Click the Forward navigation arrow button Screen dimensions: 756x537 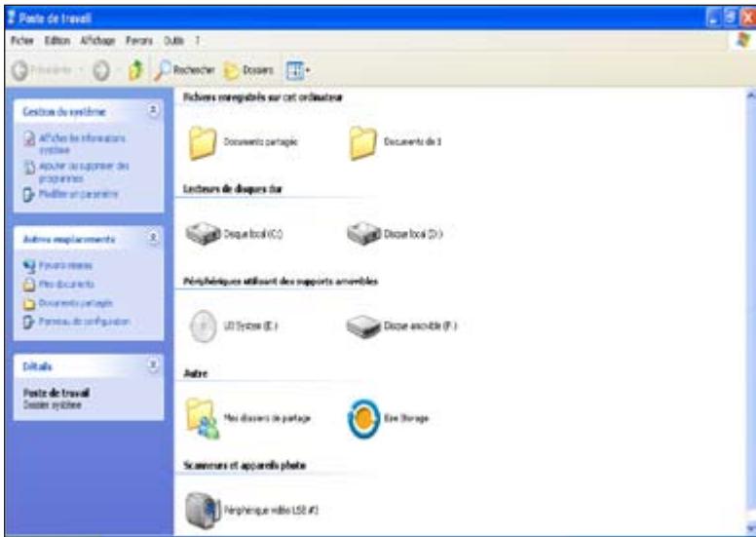[x=101, y=71]
